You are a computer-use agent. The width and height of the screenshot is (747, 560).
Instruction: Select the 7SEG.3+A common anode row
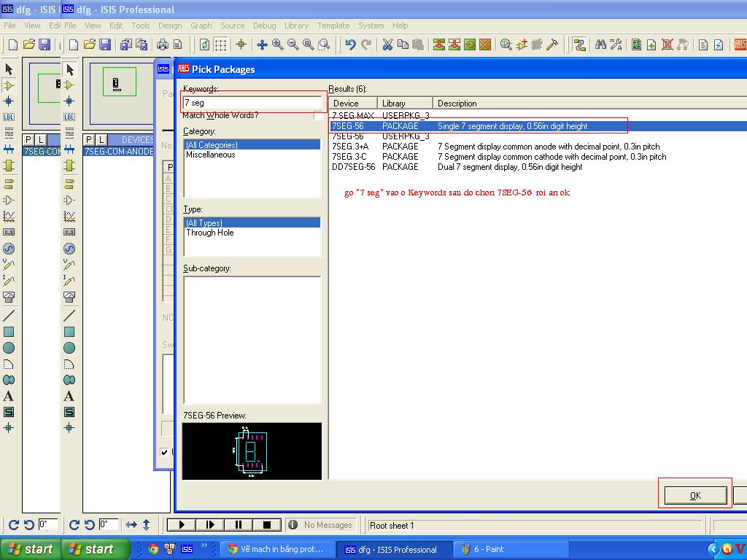coord(538,147)
